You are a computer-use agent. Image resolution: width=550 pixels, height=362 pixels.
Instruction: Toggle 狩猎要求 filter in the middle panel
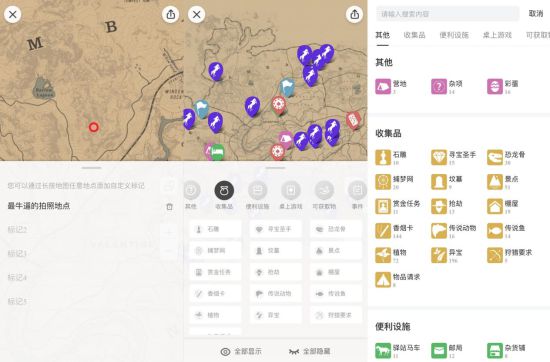pyautogui.click(x=336, y=315)
